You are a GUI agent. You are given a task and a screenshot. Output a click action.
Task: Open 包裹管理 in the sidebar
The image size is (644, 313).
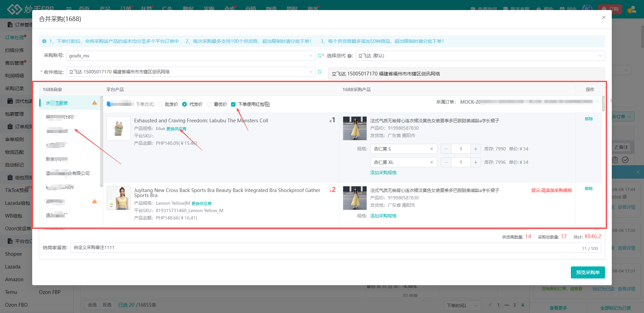tap(14, 114)
